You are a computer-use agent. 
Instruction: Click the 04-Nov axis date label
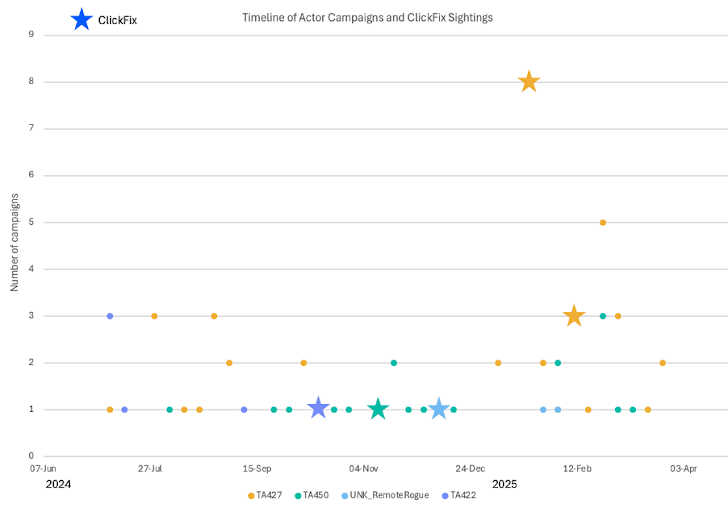(364, 469)
